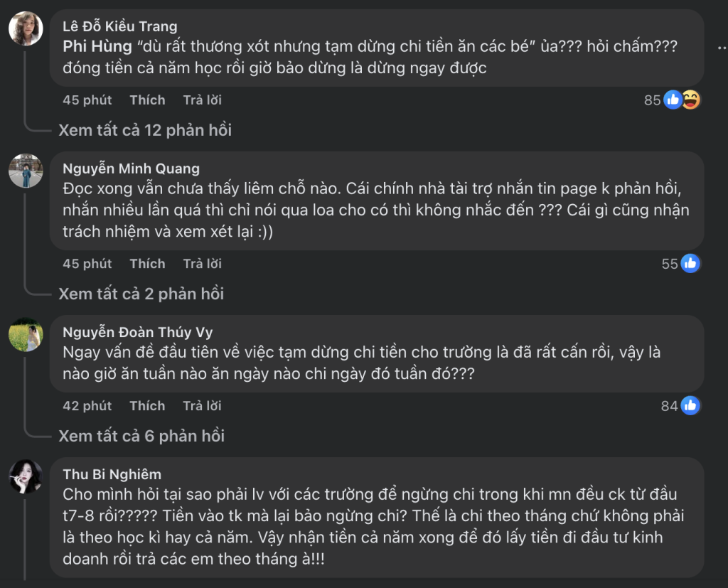View reactions on Kiều Trang's comment
The height and width of the screenshot is (588, 728).
click(x=653, y=100)
